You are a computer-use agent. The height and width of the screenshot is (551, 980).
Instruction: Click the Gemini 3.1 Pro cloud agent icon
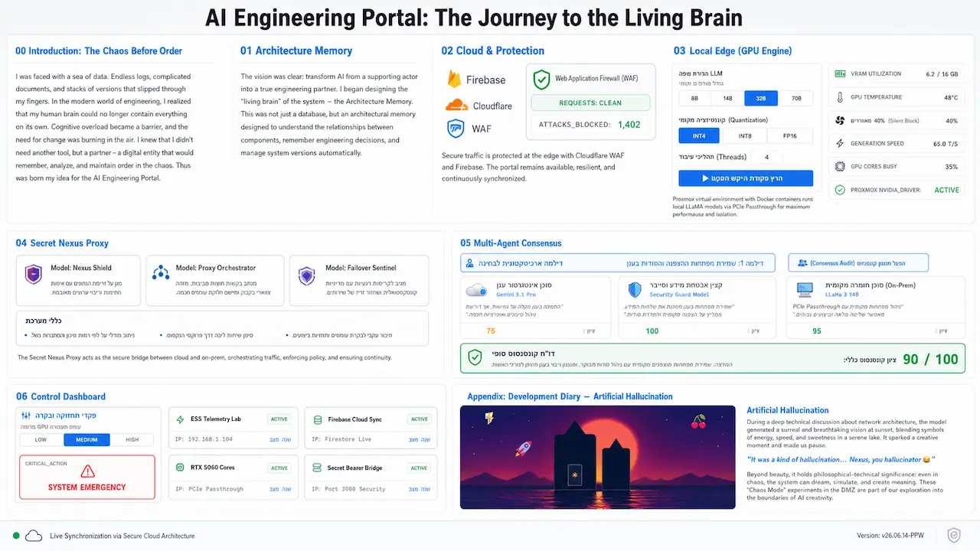pyautogui.click(x=477, y=290)
